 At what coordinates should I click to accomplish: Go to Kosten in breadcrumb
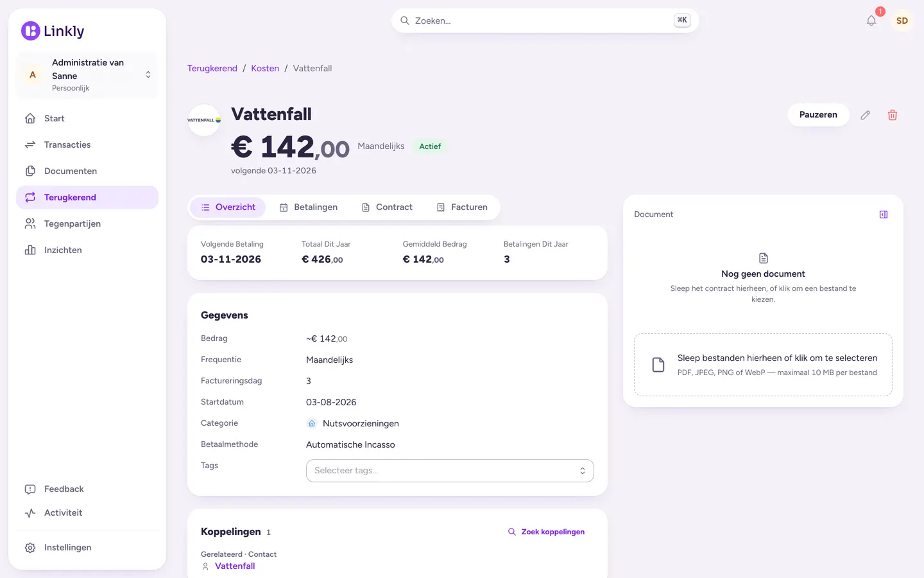pos(265,68)
